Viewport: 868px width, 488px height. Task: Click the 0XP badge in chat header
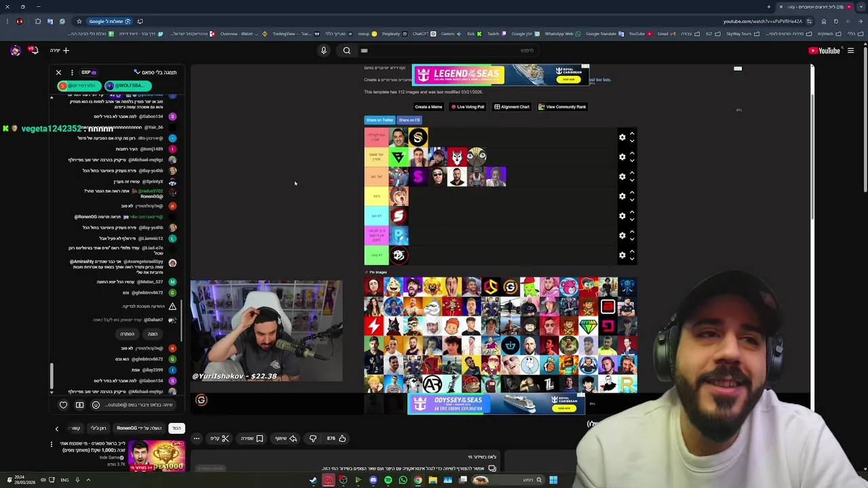click(90, 72)
